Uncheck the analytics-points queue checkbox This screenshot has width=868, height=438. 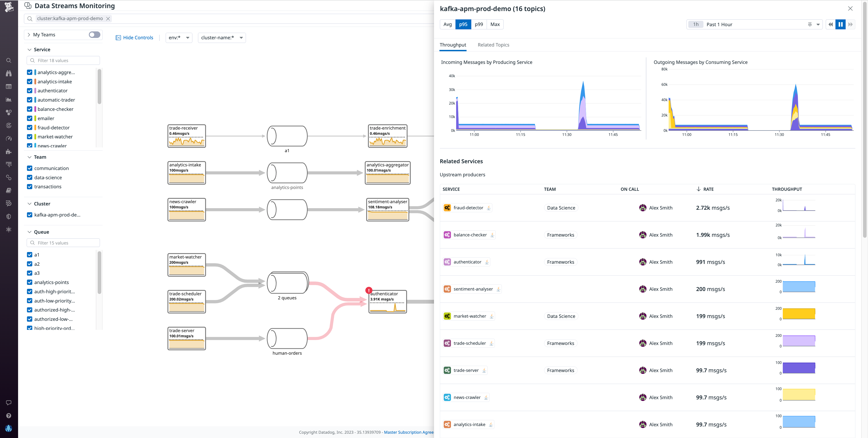tap(30, 282)
